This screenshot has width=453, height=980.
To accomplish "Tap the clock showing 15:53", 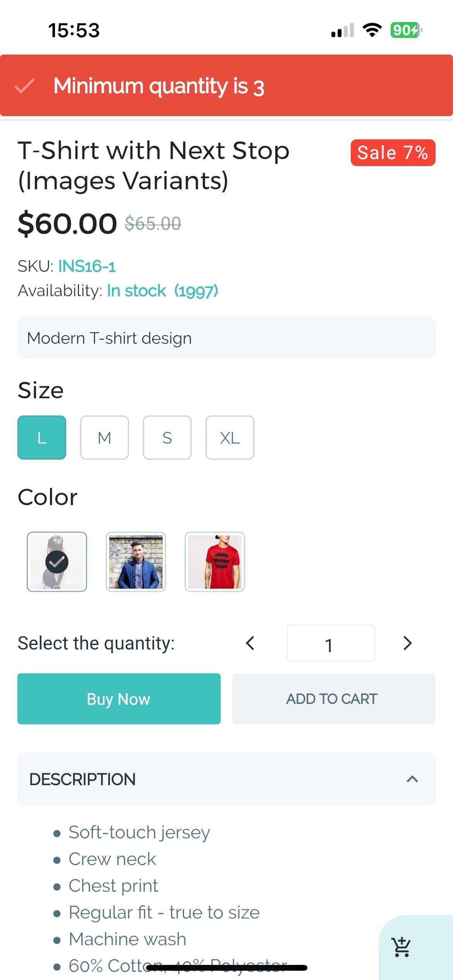I will coord(73,30).
